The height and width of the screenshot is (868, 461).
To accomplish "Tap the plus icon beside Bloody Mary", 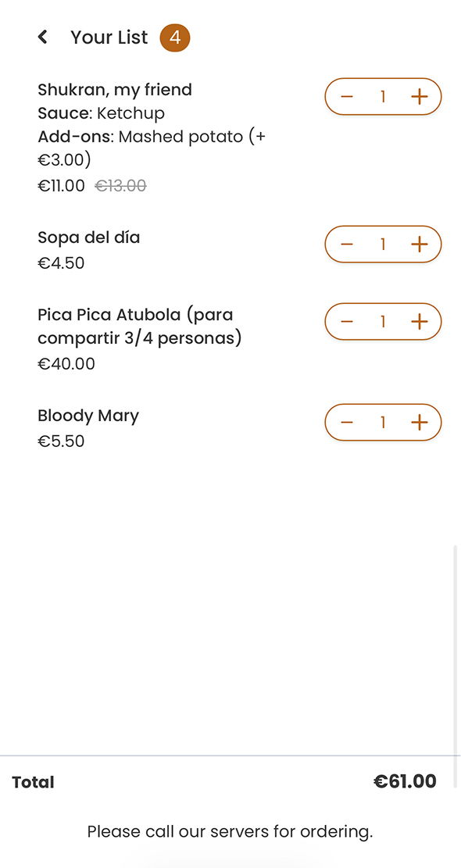I will [420, 422].
